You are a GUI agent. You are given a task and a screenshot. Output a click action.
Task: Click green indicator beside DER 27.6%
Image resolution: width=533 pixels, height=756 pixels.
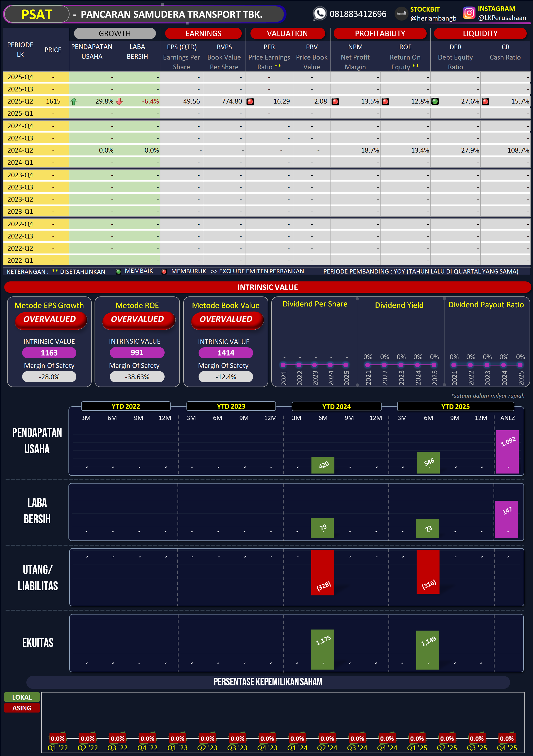435,101
